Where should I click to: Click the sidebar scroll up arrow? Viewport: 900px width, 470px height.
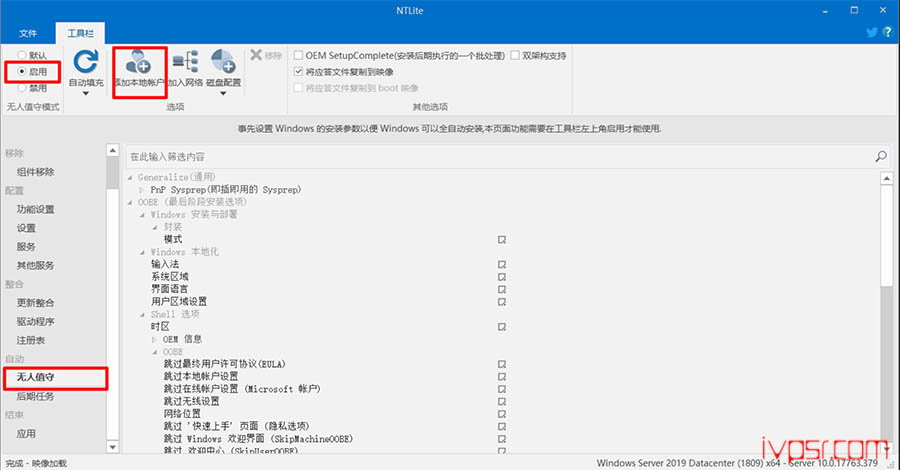pyautogui.click(x=112, y=150)
